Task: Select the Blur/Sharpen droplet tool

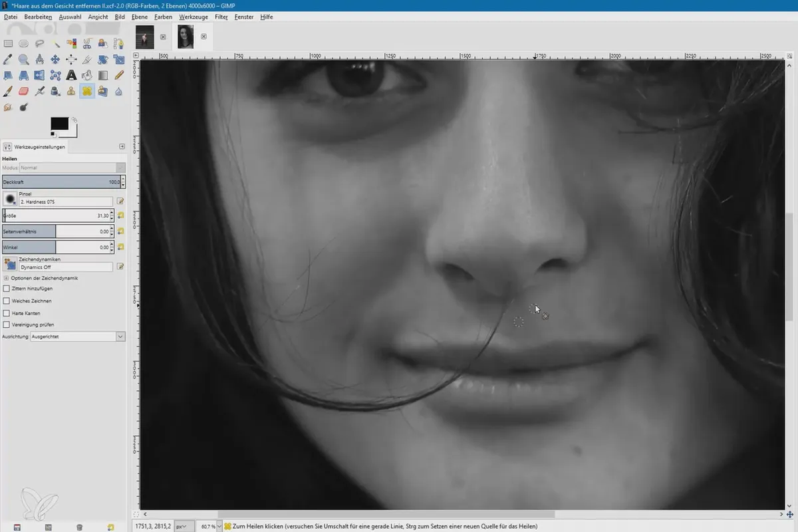Action: pyautogui.click(x=119, y=91)
